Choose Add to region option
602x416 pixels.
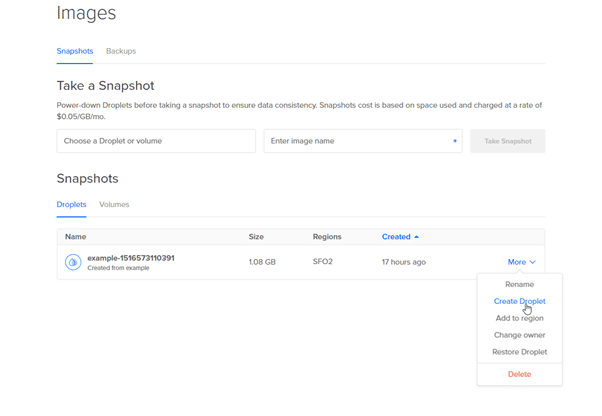point(519,318)
